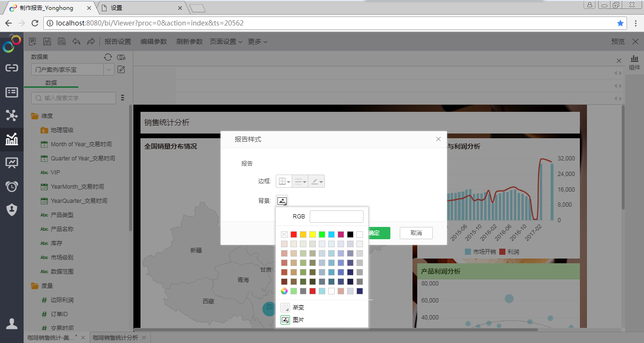Open the 页面设置 menu
The height and width of the screenshot is (343, 644).
coord(226,42)
